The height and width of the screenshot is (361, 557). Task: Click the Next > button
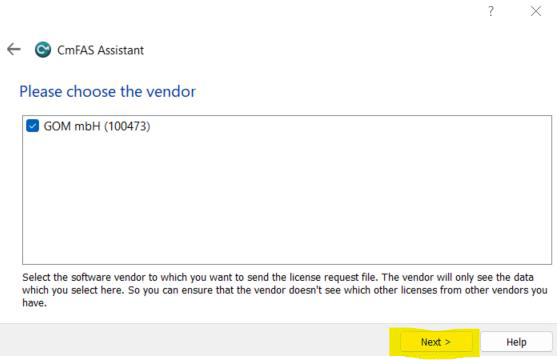click(x=436, y=342)
